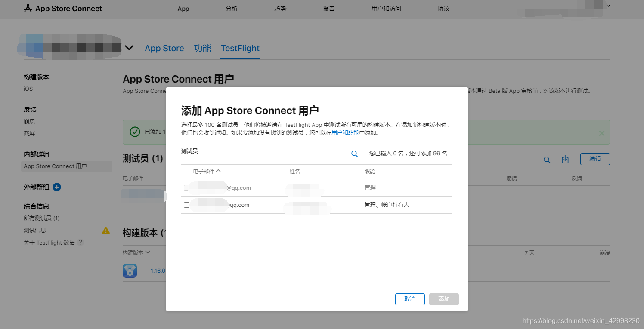Open 协议 in the top navigation
644x329 pixels.
(x=443, y=9)
